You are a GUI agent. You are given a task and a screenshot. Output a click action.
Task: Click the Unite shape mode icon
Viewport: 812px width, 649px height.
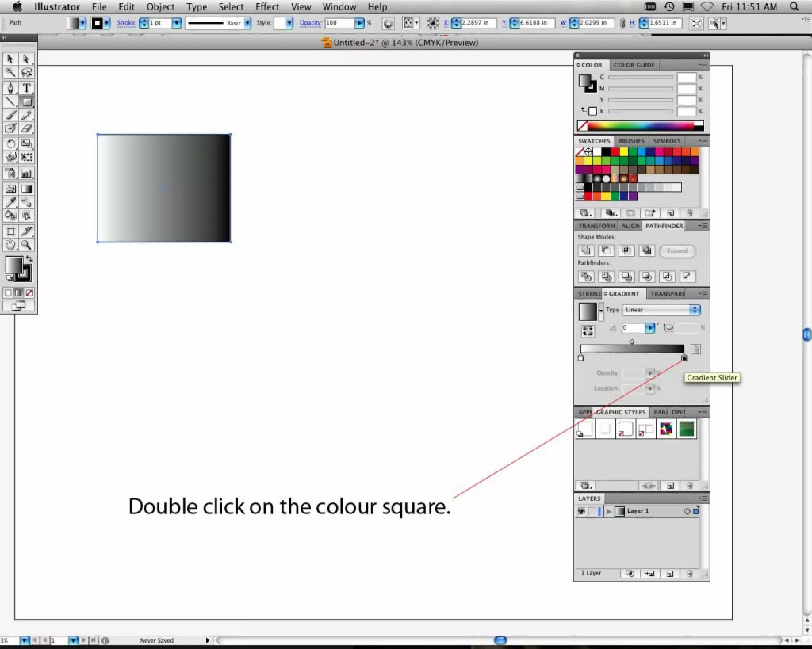click(586, 250)
